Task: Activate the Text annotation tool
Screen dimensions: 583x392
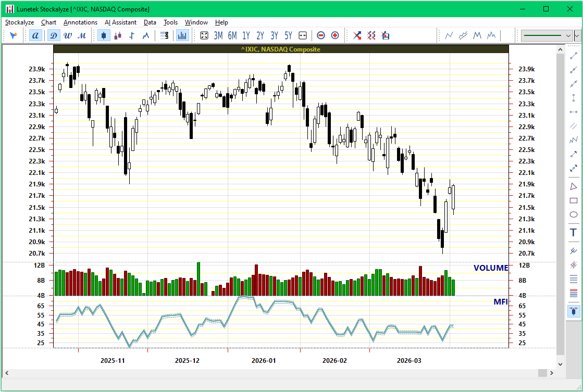Action: (573, 232)
